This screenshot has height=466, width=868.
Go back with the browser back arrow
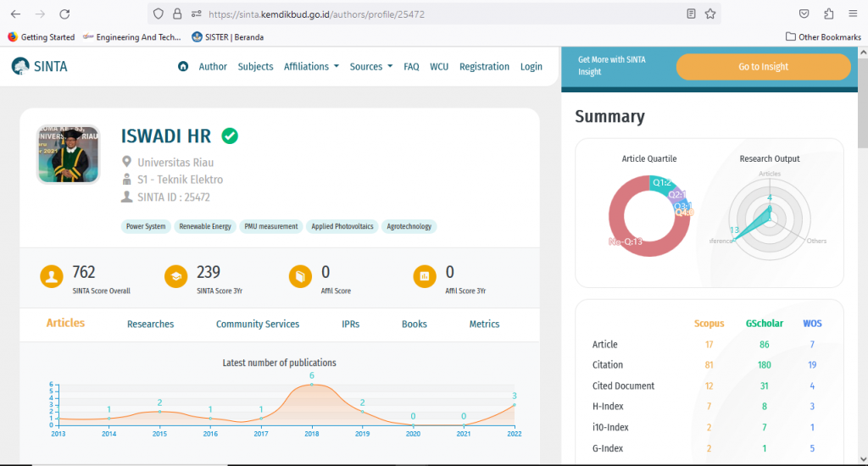[15, 14]
